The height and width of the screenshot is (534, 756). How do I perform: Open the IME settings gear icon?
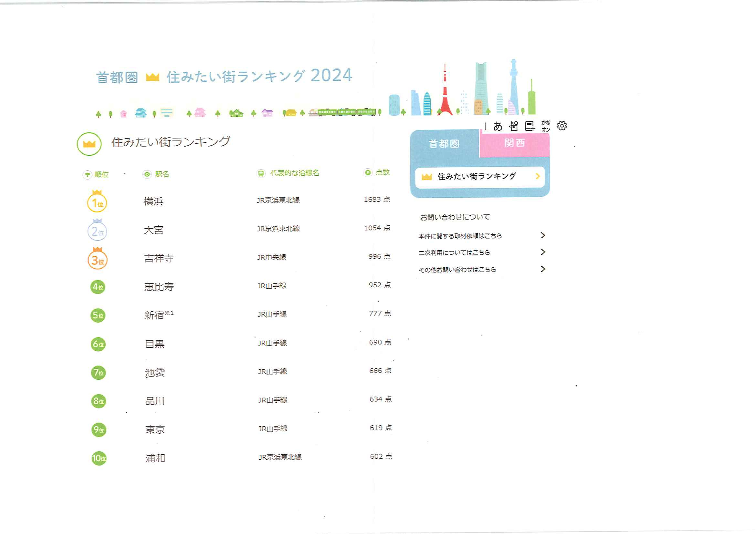click(x=562, y=126)
